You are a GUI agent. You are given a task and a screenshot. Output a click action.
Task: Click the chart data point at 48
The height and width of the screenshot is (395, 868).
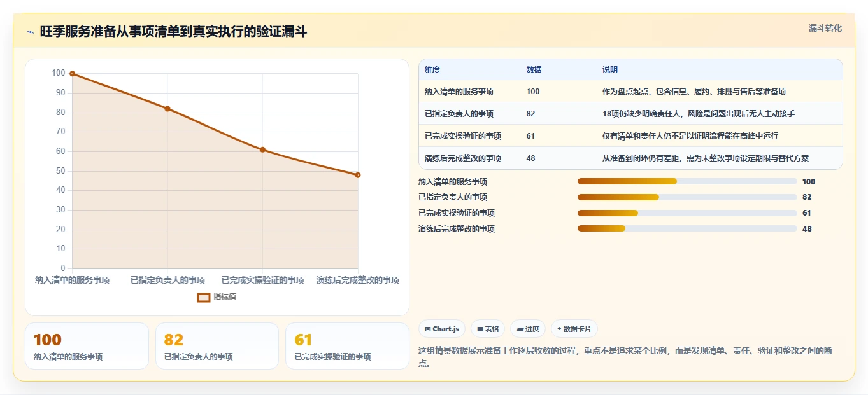click(358, 175)
